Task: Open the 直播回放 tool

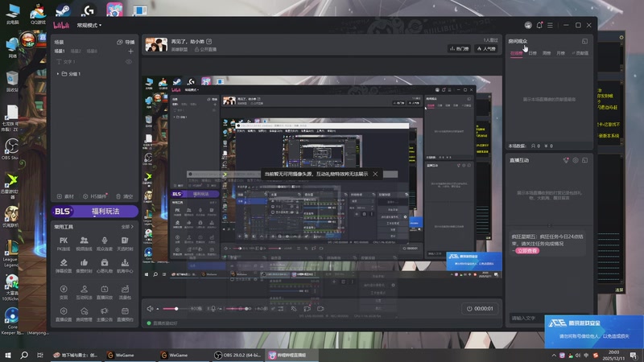Action: tap(105, 292)
